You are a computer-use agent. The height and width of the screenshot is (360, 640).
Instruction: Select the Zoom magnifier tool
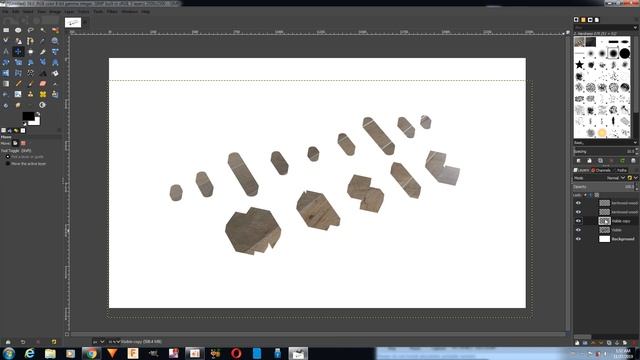tap(55, 41)
